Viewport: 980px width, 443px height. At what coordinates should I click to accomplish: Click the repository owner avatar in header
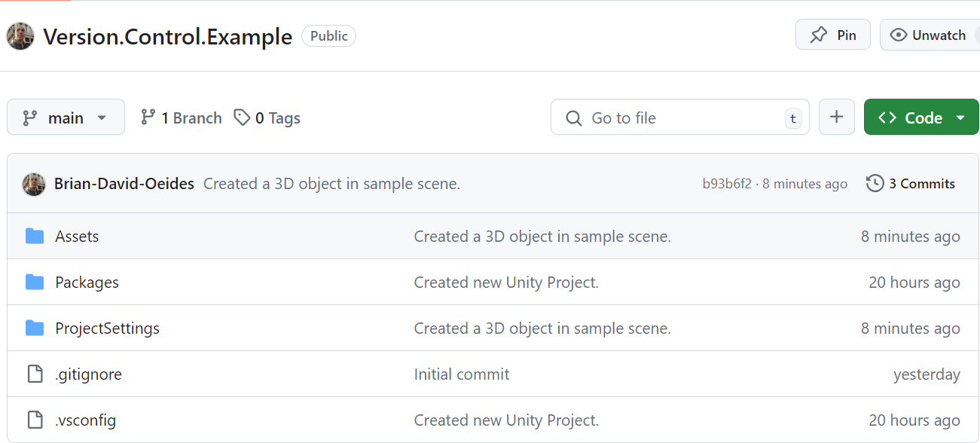pyautogui.click(x=20, y=36)
